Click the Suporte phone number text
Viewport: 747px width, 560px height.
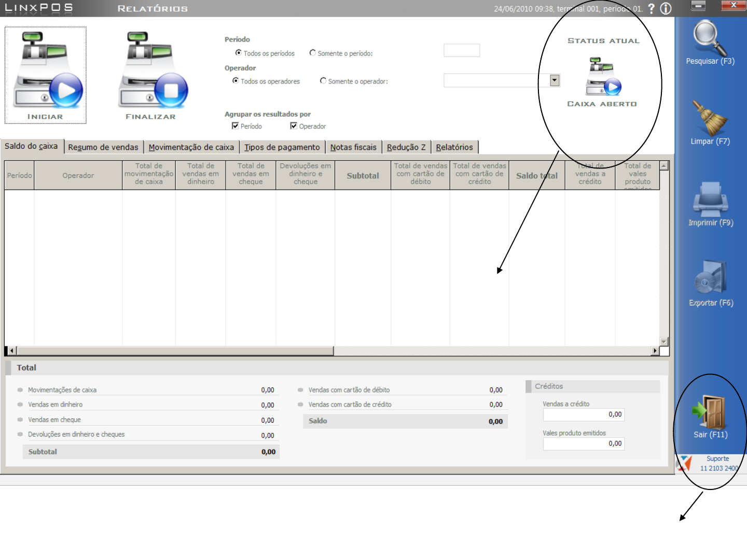coord(719,468)
